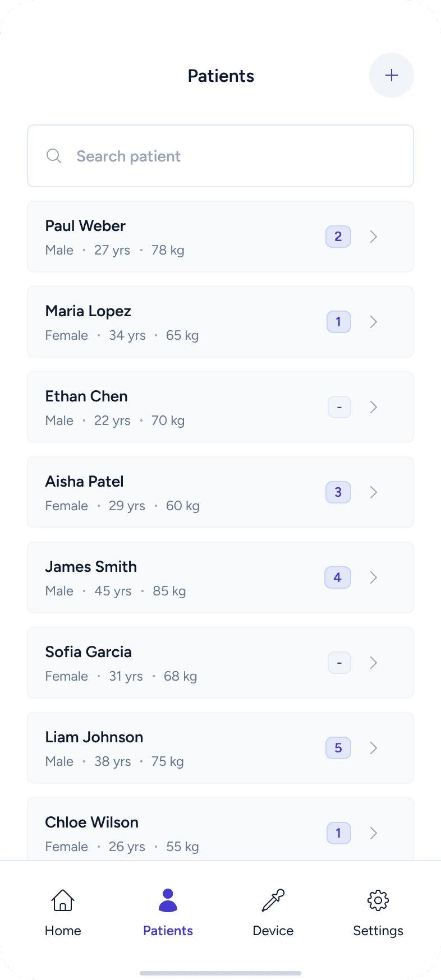Image resolution: width=441 pixels, height=980 pixels.
Task: Expand Maria Lopez row chevron
Action: click(x=374, y=322)
